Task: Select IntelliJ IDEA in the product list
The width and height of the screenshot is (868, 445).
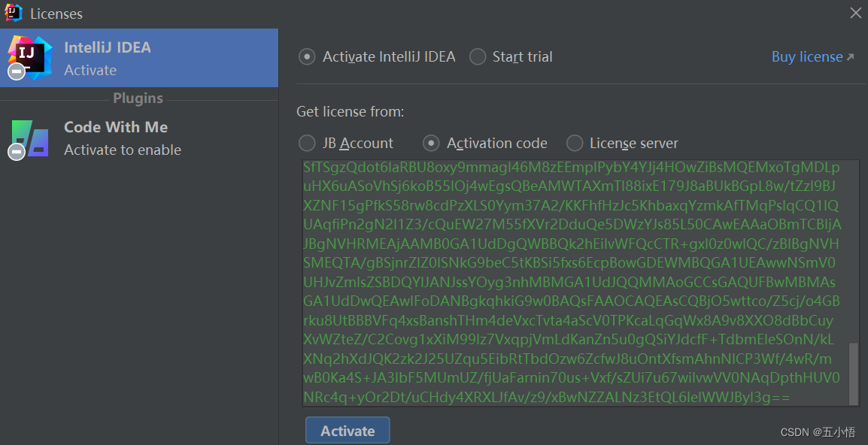Action: click(139, 58)
